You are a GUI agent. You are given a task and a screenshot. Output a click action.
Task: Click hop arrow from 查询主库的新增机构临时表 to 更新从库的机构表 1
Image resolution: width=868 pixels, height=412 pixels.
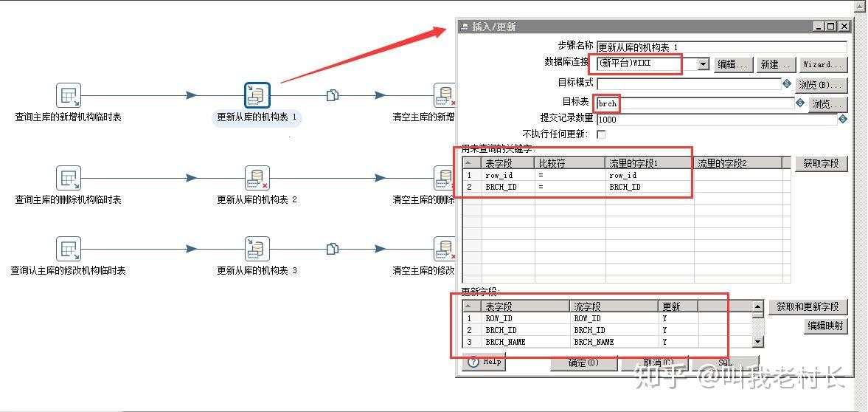point(192,95)
